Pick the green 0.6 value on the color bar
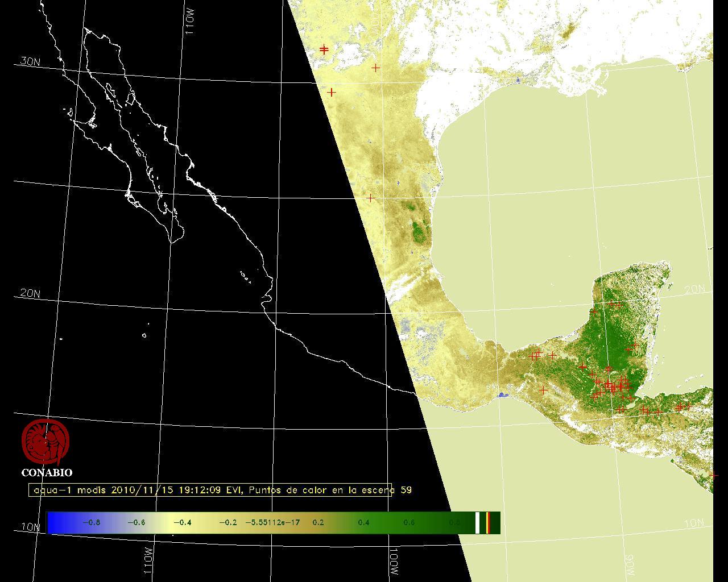This screenshot has height=582, width=728. 408,522
